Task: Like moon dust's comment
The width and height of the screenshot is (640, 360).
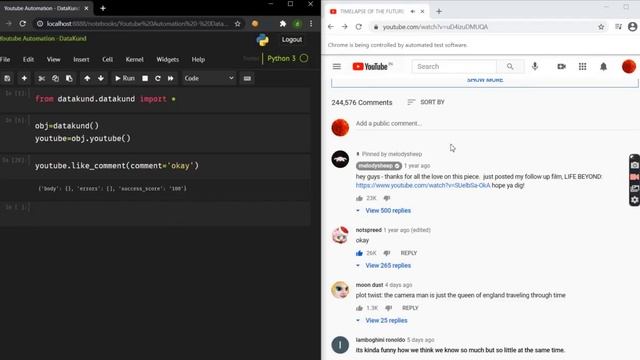Action: [359, 308]
